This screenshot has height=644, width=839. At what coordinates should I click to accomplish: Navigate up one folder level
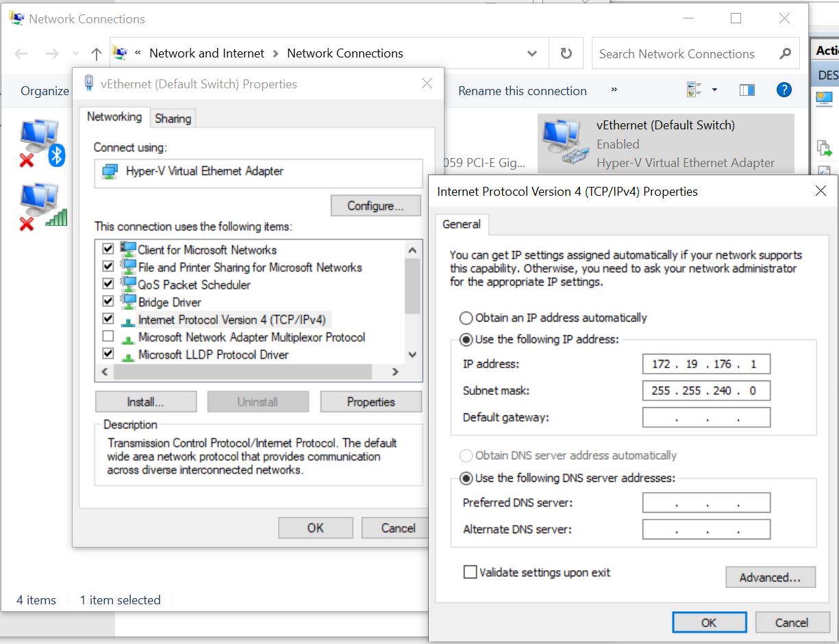point(96,53)
